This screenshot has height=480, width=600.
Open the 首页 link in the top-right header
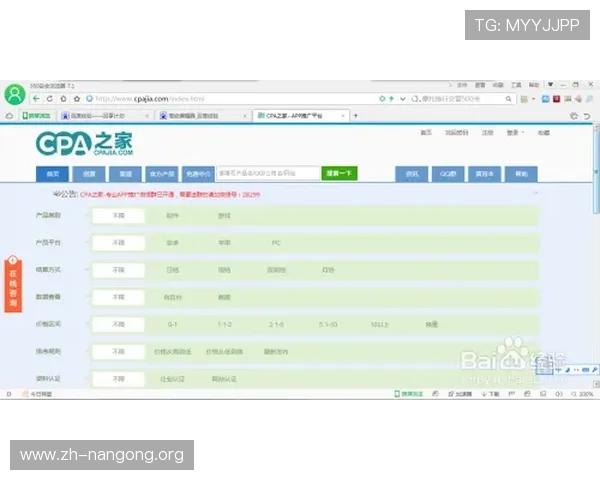pyautogui.click(x=426, y=132)
